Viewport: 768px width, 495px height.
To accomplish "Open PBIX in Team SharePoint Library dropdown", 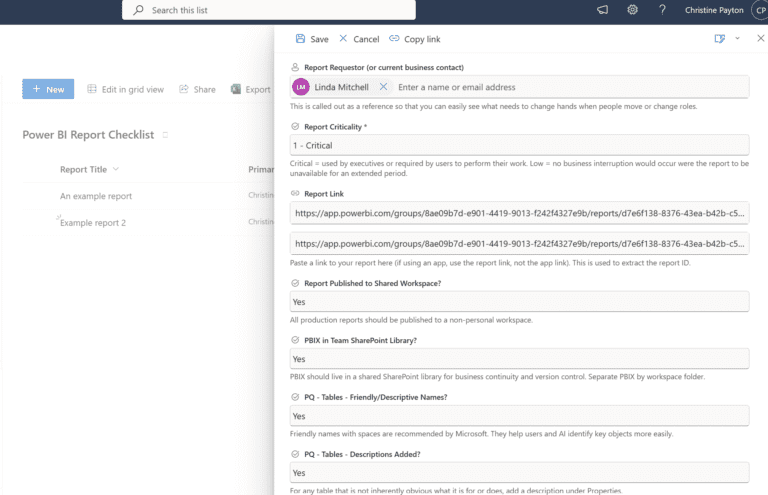I will coord(519,358).
